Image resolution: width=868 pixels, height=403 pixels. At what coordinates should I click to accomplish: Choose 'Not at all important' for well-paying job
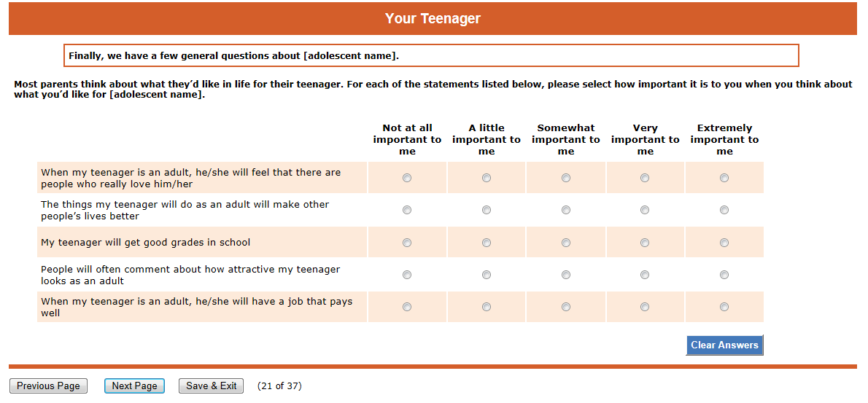[x=407, y=307]
